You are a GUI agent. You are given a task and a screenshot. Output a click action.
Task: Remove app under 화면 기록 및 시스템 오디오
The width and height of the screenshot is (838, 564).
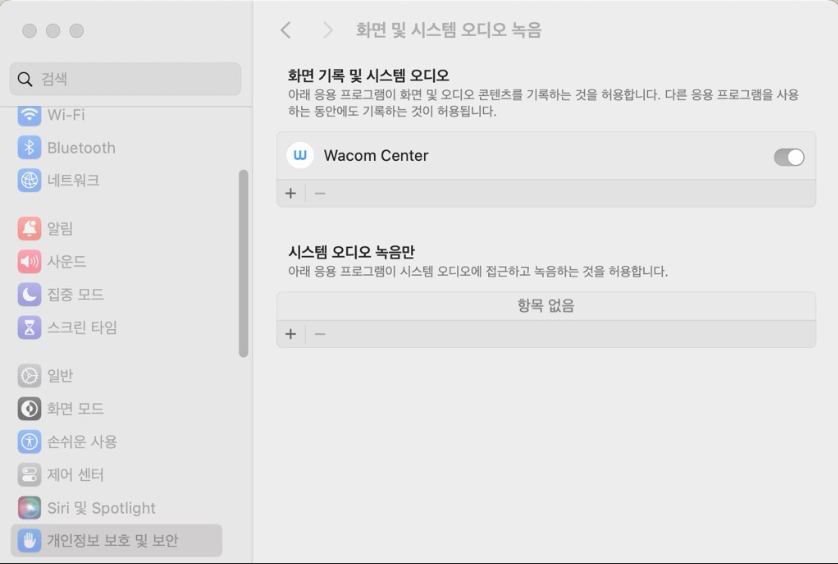coord(320,194)
